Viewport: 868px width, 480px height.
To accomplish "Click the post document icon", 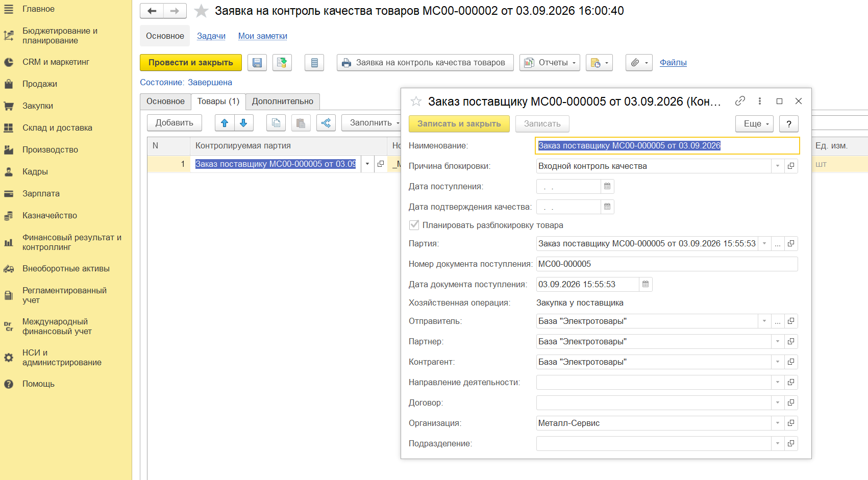I will tap(282, 63).
